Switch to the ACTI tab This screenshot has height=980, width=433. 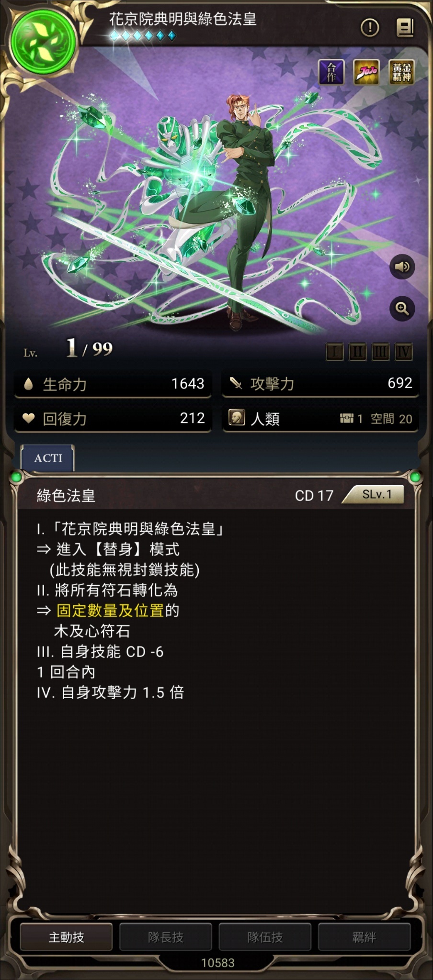pyautogui.click(x=48, y=458)
